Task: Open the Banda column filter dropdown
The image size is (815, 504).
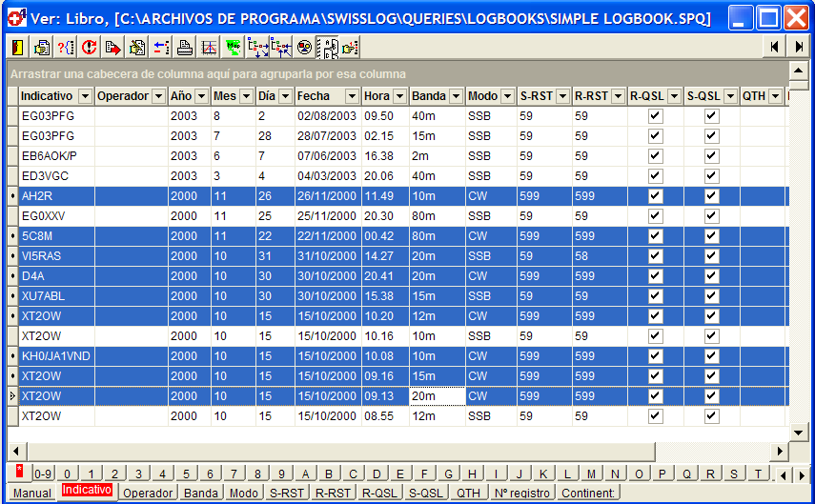Action: (x=453, y=96)
